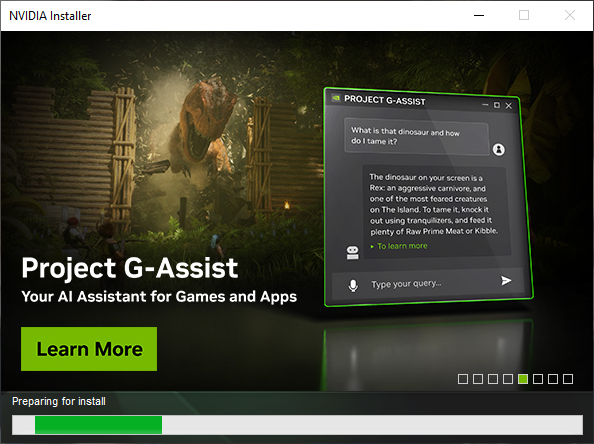The image size is (594, 444).
Task: Select the third slideshow indicator square
Action: click(493, 379)
